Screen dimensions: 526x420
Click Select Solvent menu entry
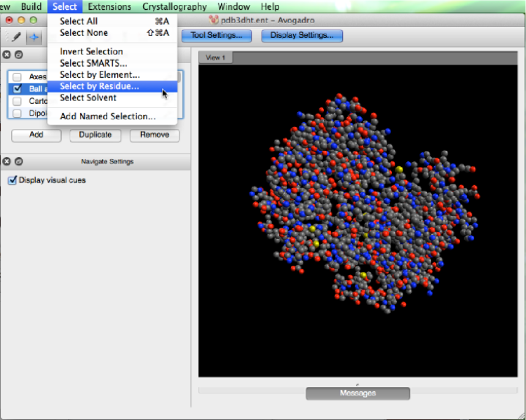point(88,98)
